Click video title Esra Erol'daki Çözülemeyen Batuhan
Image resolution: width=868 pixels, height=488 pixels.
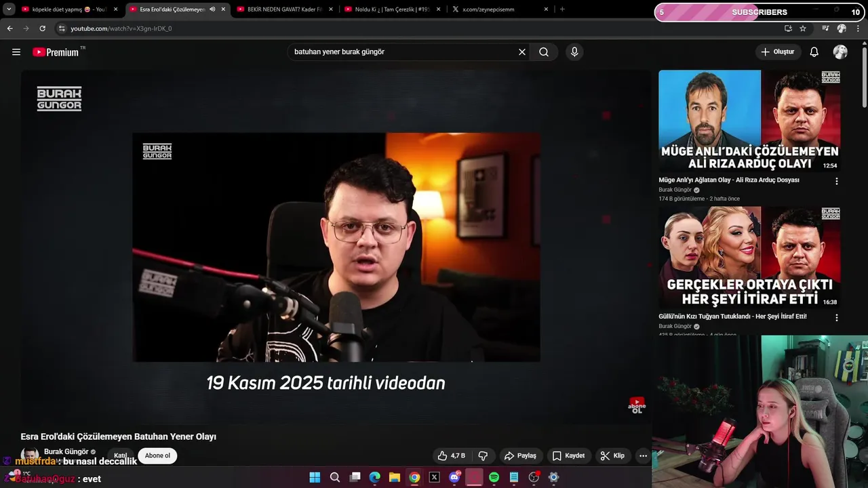[x=118, y=436]
